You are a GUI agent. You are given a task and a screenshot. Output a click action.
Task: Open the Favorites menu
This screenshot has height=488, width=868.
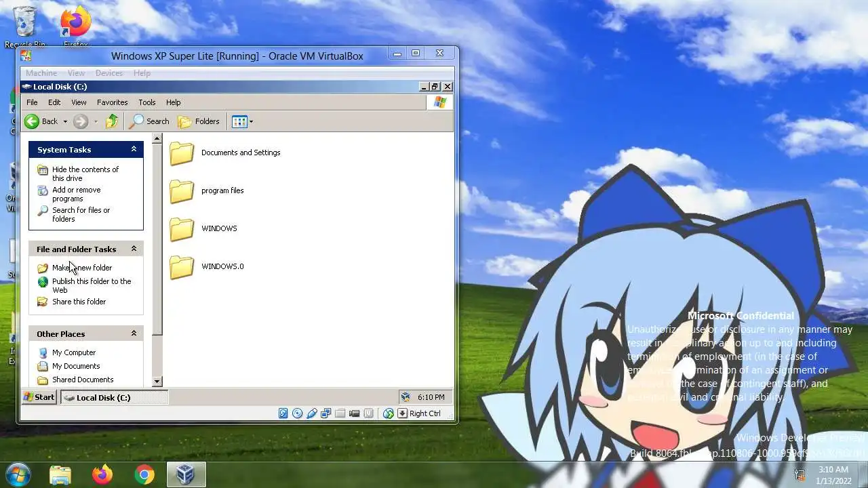[113, 102]
